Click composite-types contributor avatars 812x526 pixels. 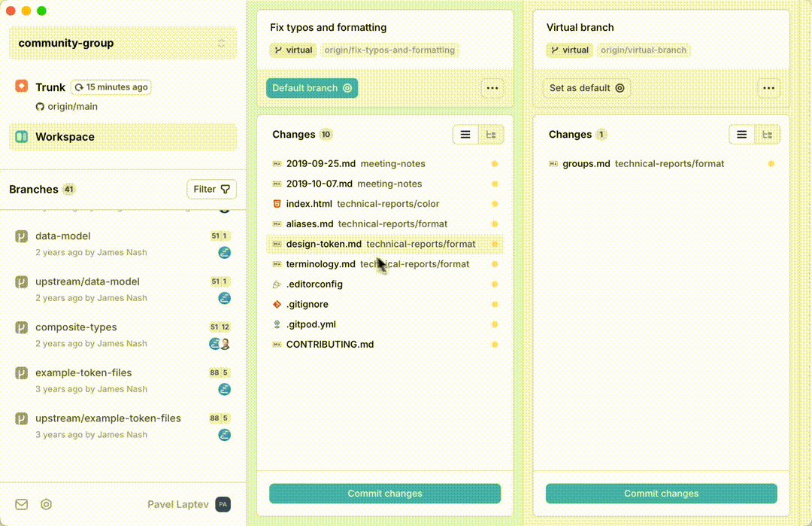[x=220, y=344]
